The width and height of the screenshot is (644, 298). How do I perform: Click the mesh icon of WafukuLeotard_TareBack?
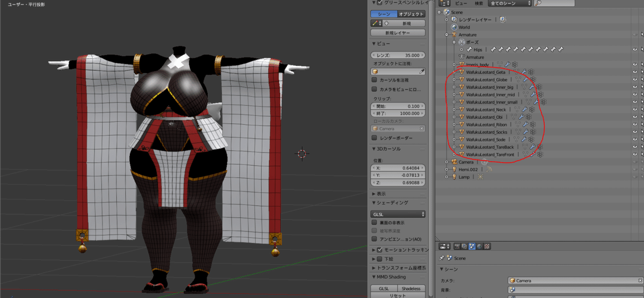(462, 147)
